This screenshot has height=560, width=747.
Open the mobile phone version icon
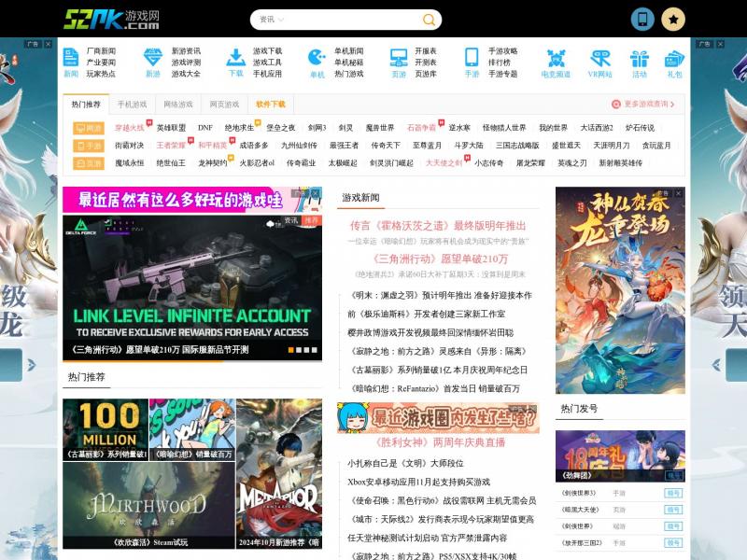642,19
